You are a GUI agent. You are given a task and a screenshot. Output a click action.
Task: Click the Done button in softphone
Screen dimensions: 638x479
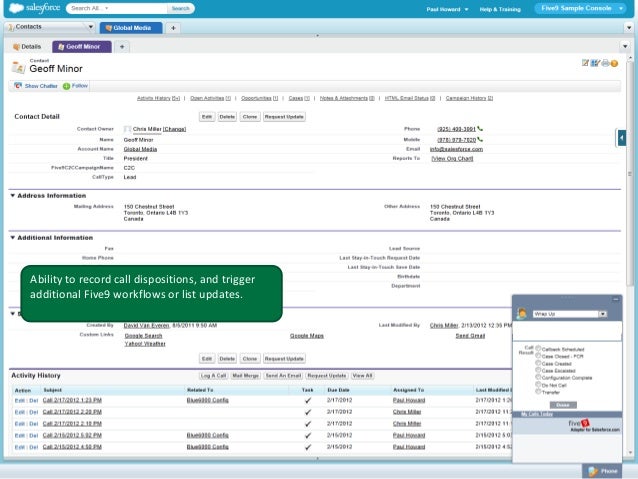[563, 405]
